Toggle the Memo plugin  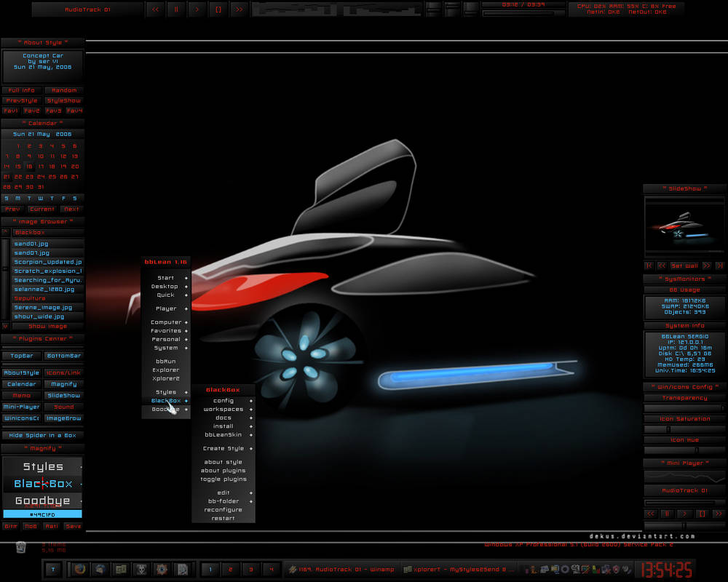coord(21,396)
